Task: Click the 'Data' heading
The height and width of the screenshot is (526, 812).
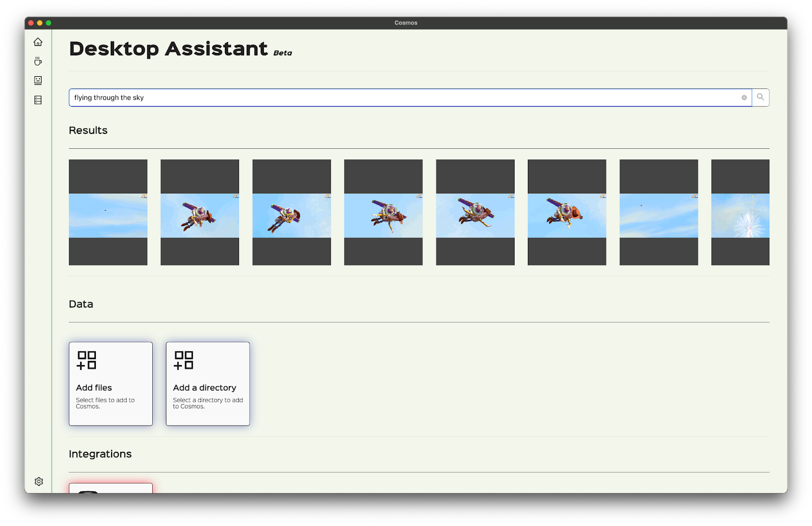Action: click(81, 304)
